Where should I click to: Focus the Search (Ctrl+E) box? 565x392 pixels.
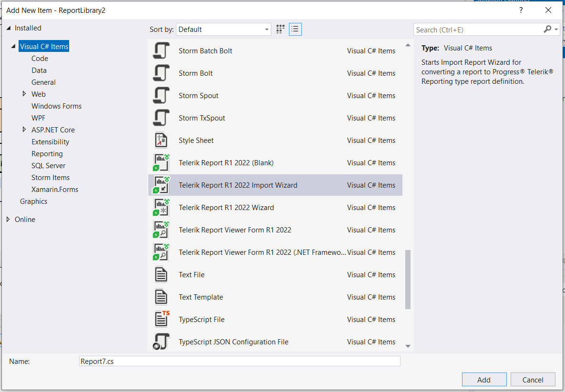(x=478, y=30)
